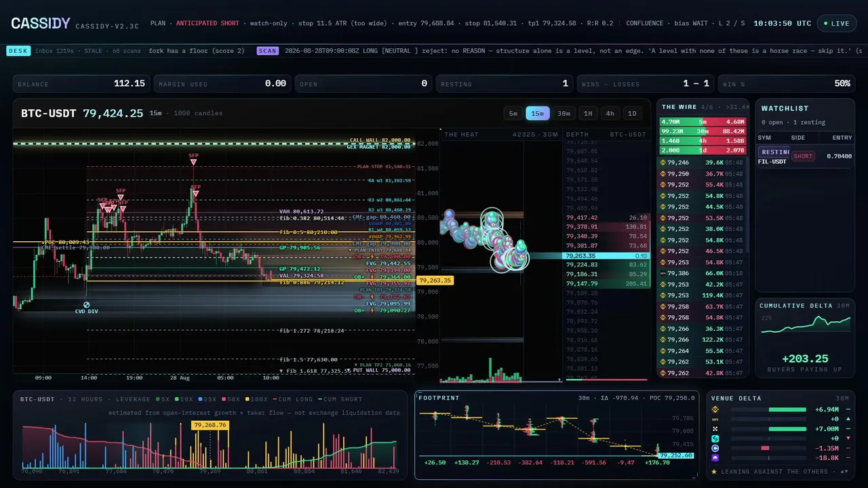Click the 5m volume bar in The Wire

click(x=703, y=122)
